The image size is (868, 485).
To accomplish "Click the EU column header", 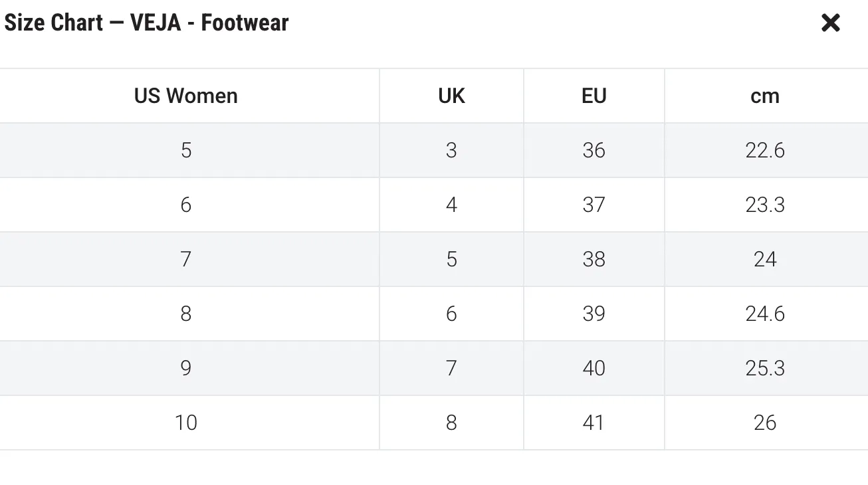I will click(x=594, y=96).
